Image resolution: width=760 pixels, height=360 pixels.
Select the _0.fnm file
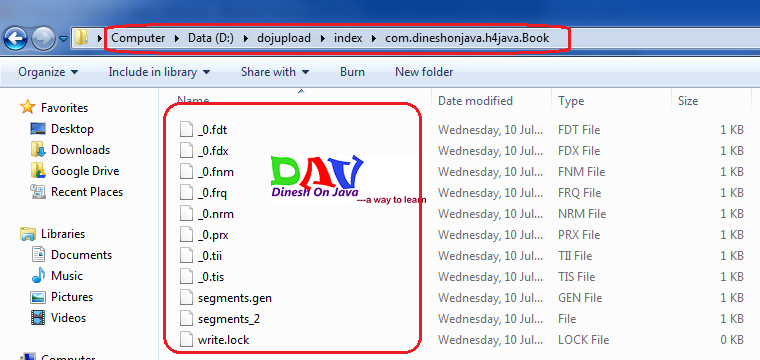click(216, 172)
